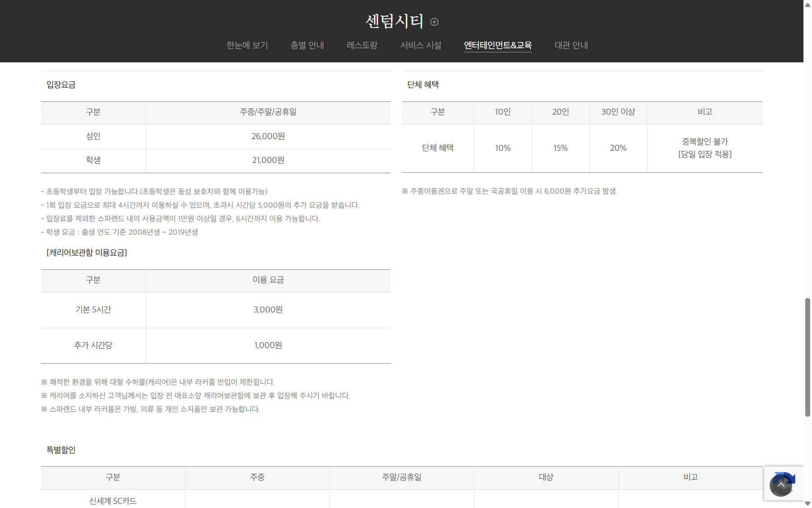Select the 21,000원 student price cell

coord(268,160)
